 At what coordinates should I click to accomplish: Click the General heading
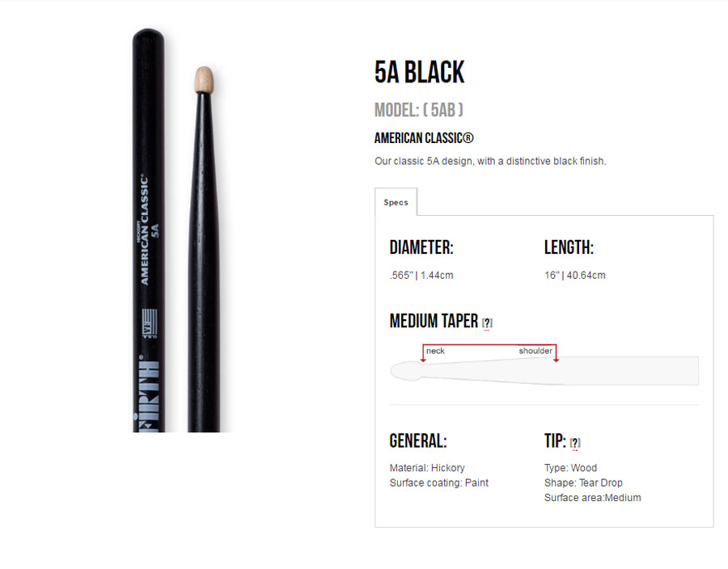coord(418,440)
